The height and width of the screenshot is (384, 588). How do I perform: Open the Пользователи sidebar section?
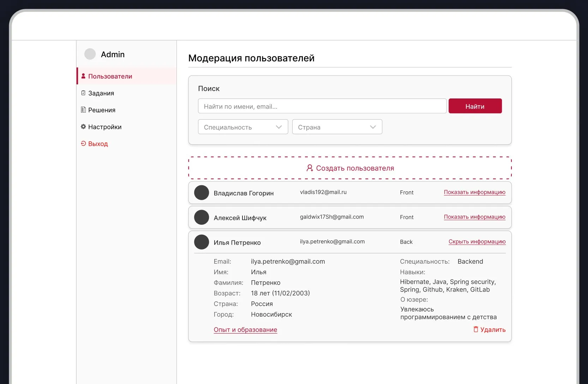tap(127, 76)
